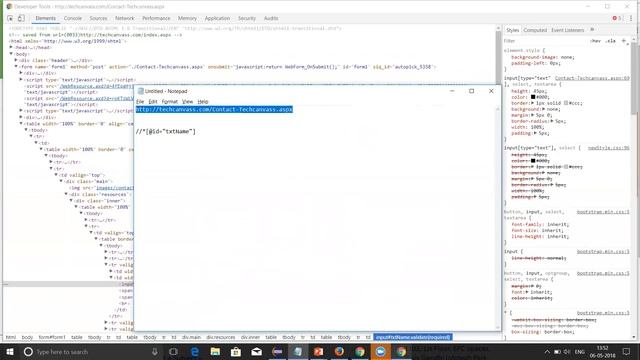Click the black #000 color swatch

point(533,97)
